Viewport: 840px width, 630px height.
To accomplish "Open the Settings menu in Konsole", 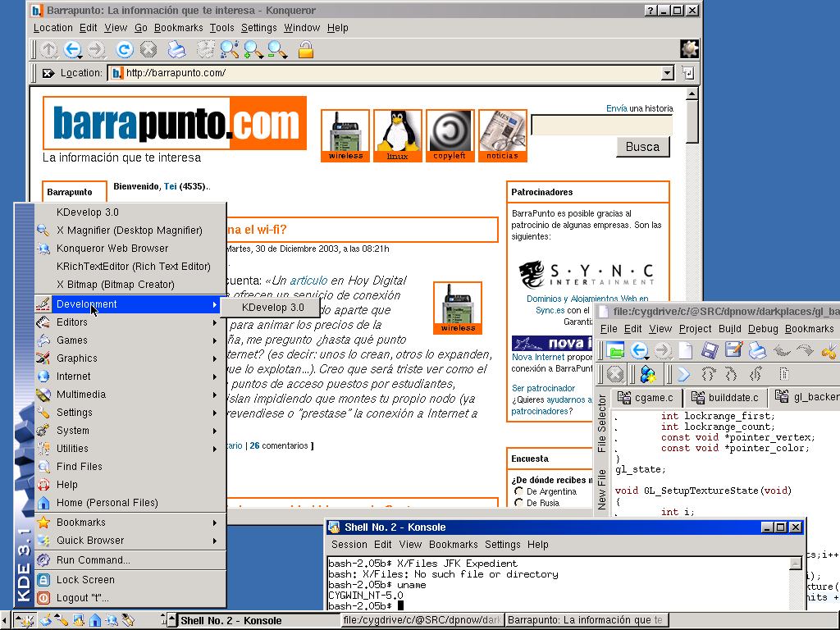I will coord(503,545).
